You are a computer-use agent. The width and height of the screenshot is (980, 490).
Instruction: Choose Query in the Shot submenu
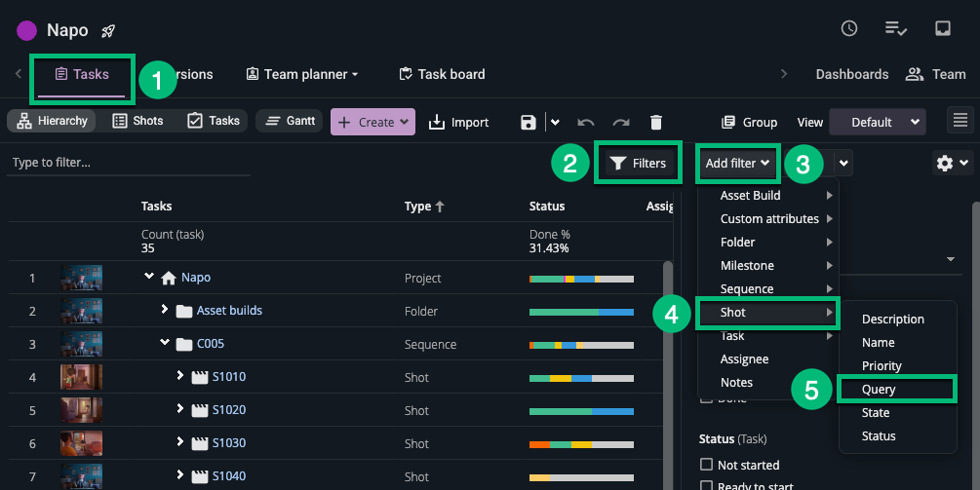click(x=897, y=390)
